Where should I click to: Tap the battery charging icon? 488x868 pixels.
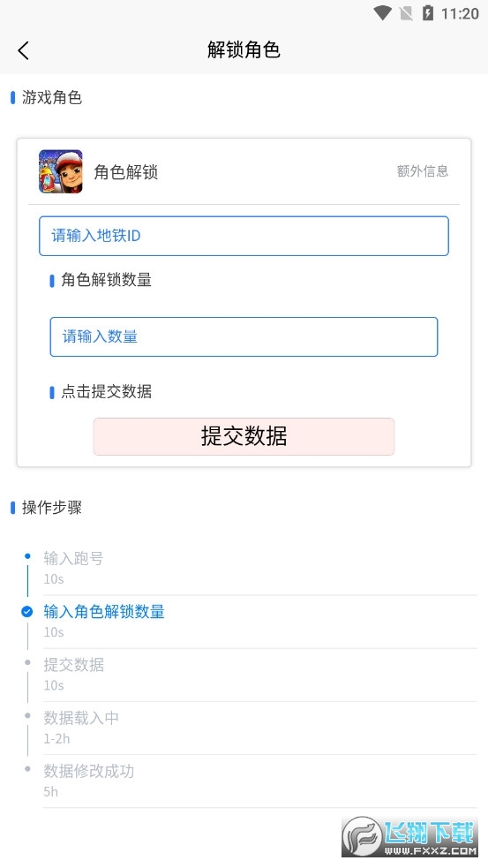[x=428, y=13]
